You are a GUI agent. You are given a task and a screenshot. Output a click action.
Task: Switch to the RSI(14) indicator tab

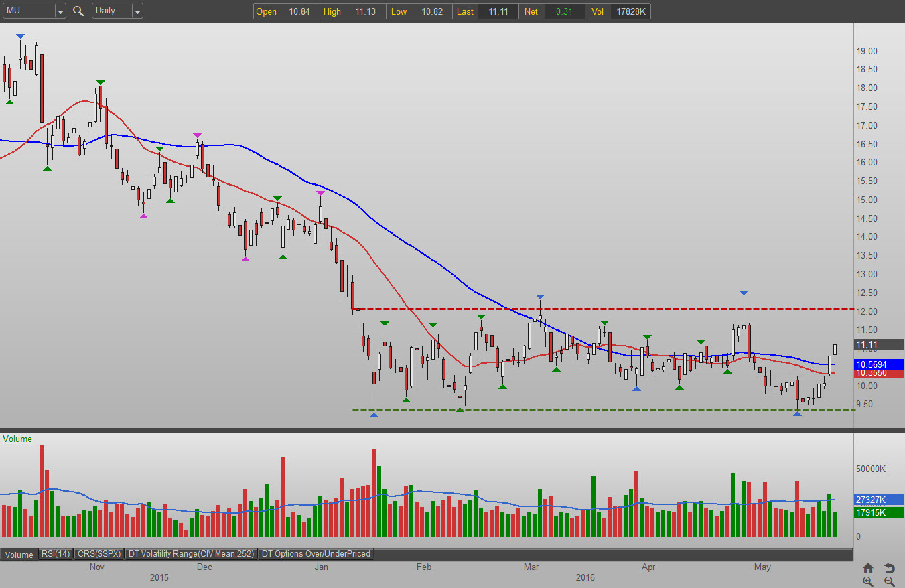pyautogui.click(x=56, y=554)
